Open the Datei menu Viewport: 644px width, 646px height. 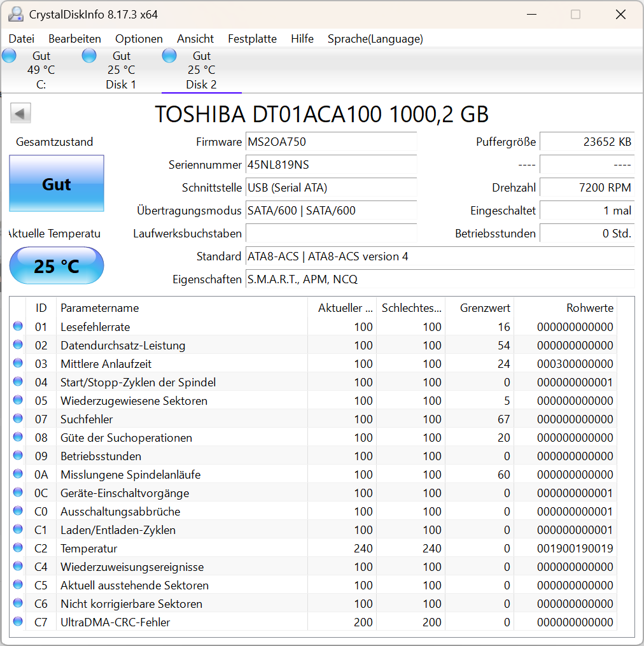point(22,39)
